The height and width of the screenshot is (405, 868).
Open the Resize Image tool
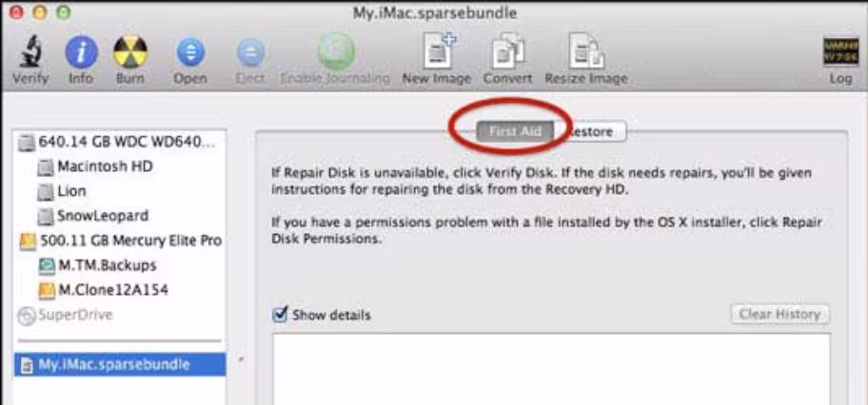[585, 51]
